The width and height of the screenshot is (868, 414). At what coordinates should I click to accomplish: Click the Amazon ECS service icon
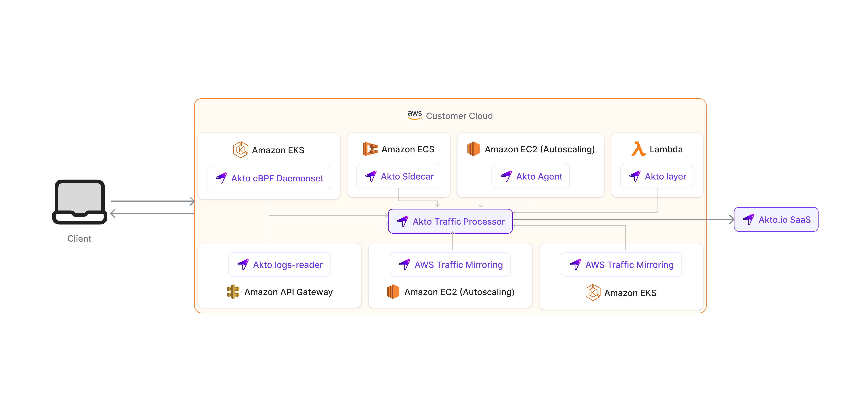click(370, 149)
